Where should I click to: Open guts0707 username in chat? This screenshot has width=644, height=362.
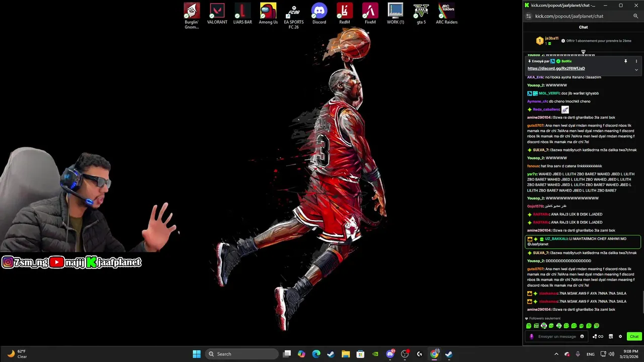[535, 126]
